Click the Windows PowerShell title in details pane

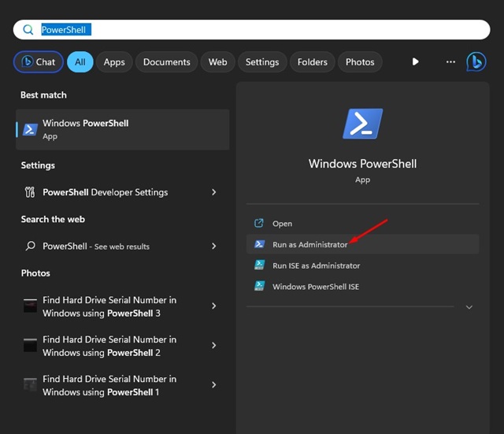[362, 164]
